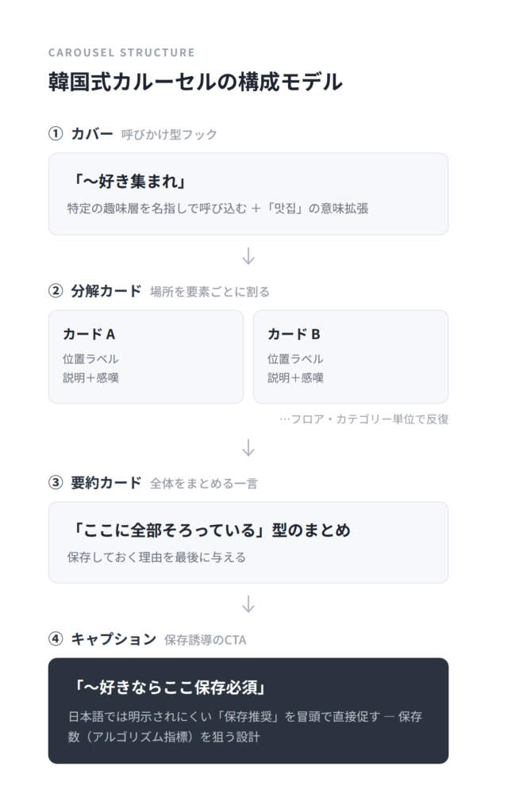Click the 分解カード heading

[106, 291]
